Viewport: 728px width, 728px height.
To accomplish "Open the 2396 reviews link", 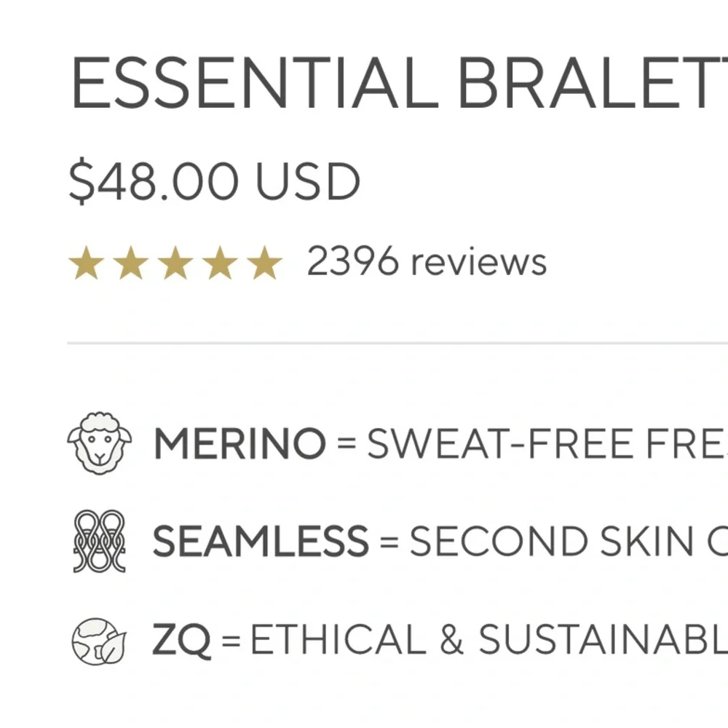I will point(427,261).
